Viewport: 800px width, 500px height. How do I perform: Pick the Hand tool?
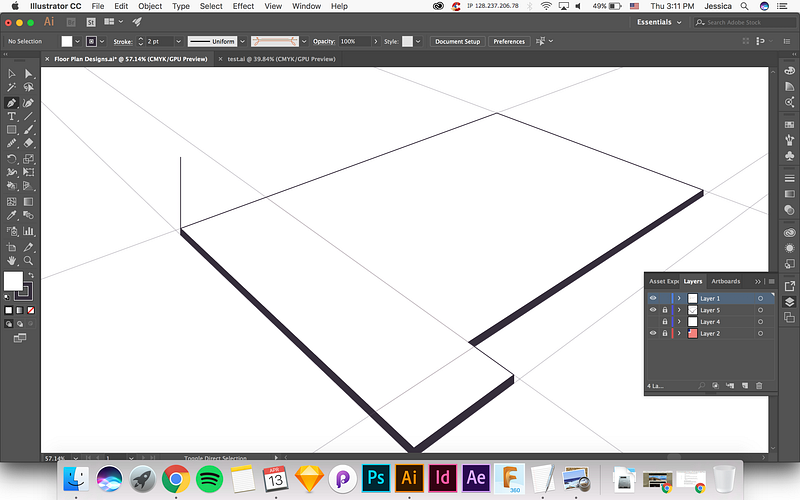coord(11,260)
